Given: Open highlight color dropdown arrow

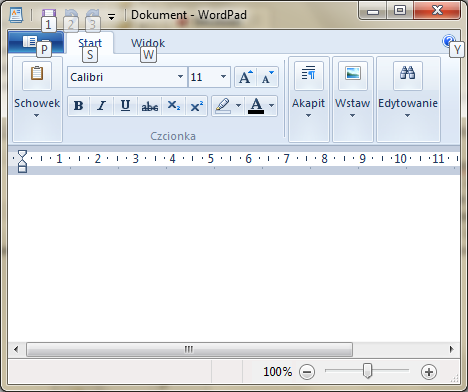Looking at the screenshot, I should pos(239,106).
